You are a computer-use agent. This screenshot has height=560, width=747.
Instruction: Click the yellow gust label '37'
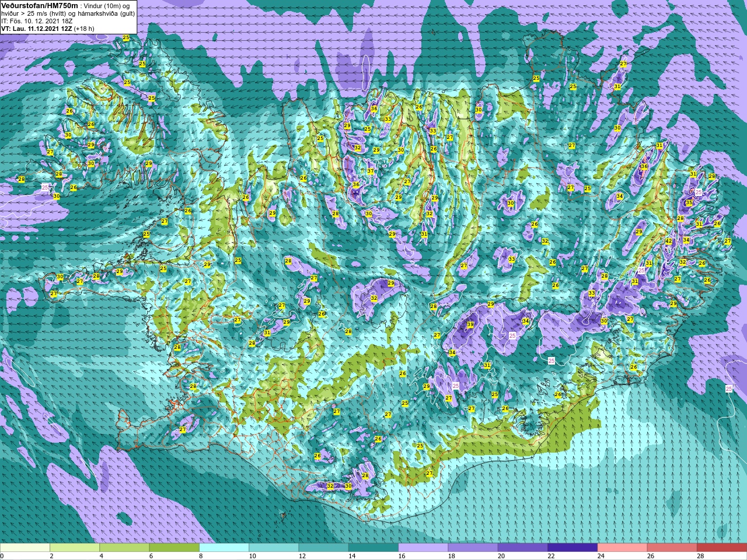(x=371, y=171)
